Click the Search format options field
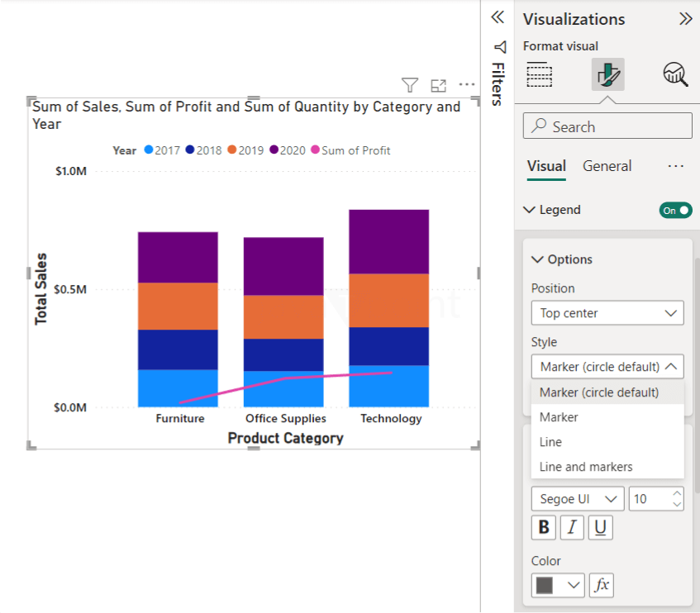The height and width of the screenshot is (613, 700). (607, 126)
